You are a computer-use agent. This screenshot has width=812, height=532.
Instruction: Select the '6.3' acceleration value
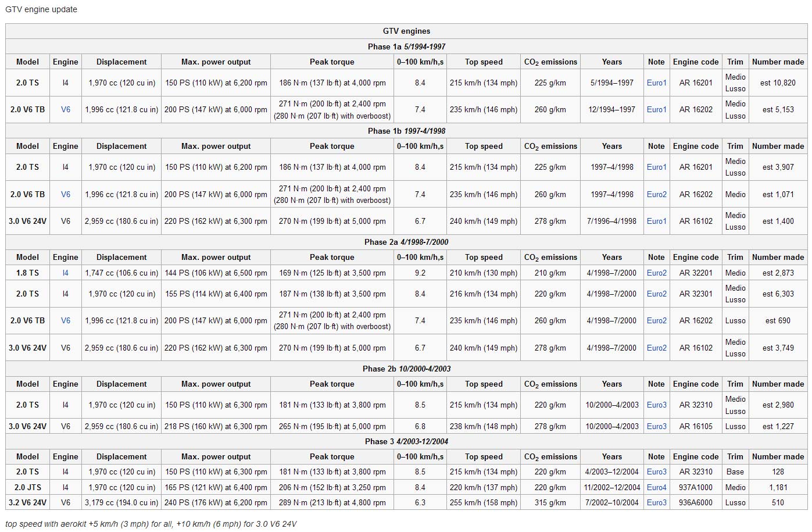(x=420, y=502)
